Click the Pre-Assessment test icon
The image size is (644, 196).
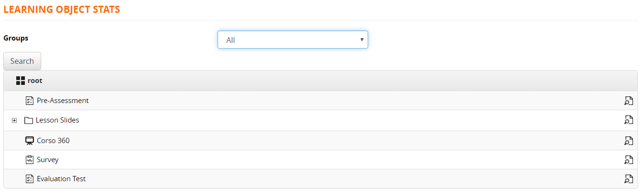pos(30,101)
